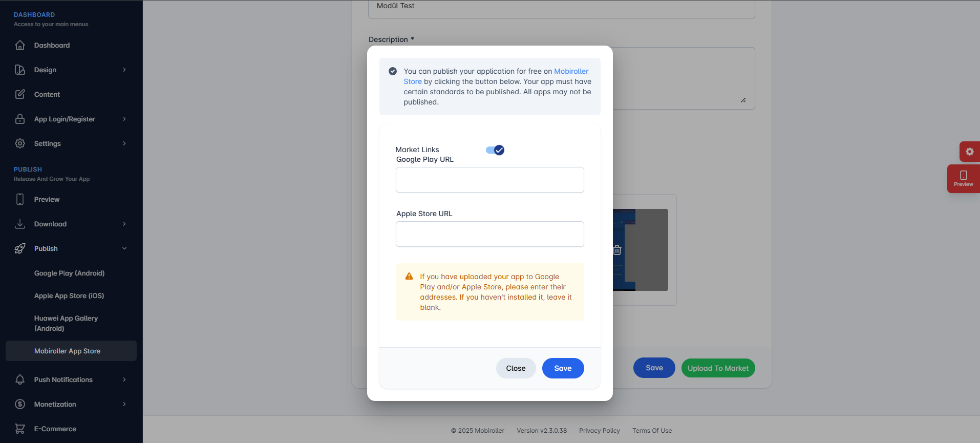Open the Privacy Policy footer link
Image resolution: width=980 pixels, height=443 pixels.
click(x=599, y=431)
